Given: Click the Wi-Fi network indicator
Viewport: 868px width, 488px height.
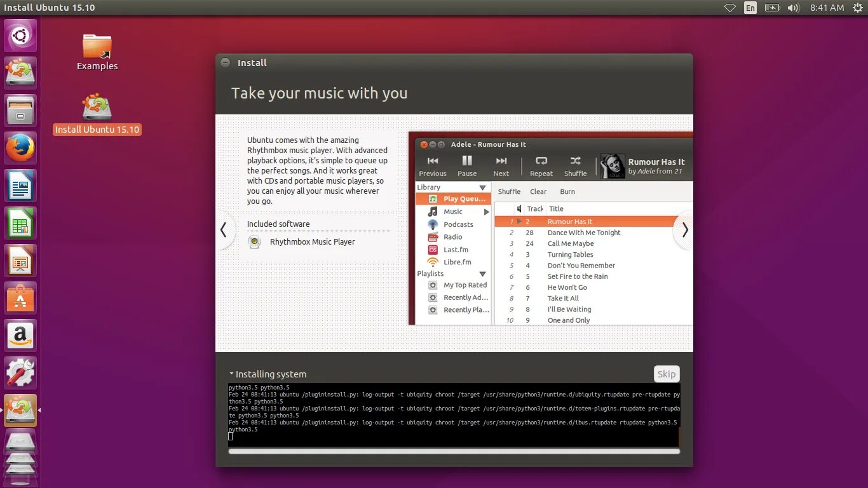Looking at the screenshot, I should (x=730, y=8).
